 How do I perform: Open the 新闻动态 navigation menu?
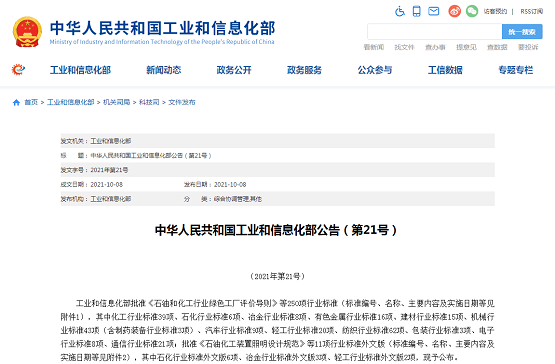(x=164, y=70)
